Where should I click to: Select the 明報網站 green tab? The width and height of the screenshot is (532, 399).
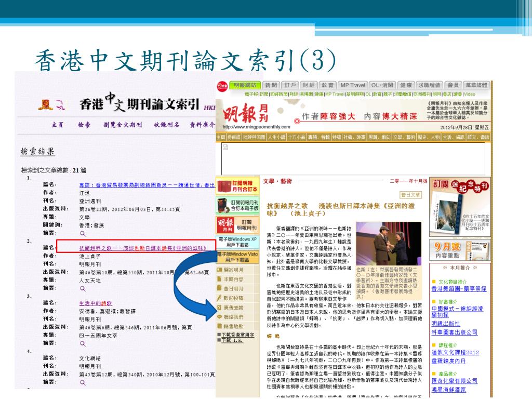point(245,85)
